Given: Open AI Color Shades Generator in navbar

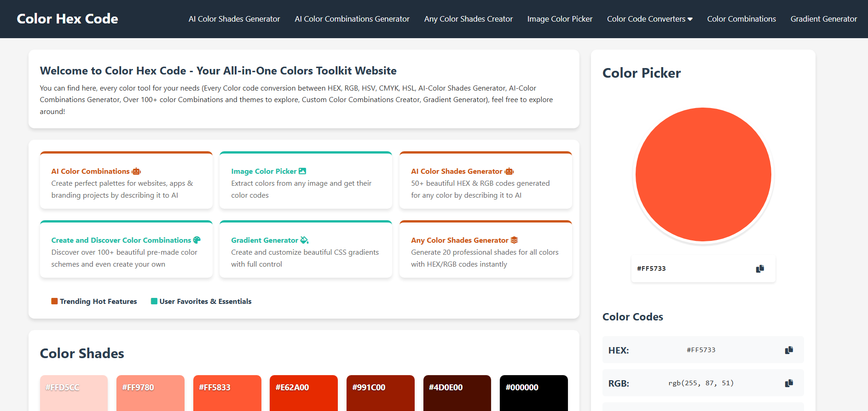Looking at the screenshot, I should (x=234, y=19).
